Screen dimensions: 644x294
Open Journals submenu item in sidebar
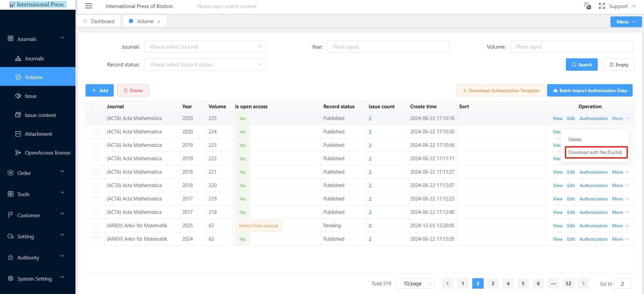[x=38, y=58]
